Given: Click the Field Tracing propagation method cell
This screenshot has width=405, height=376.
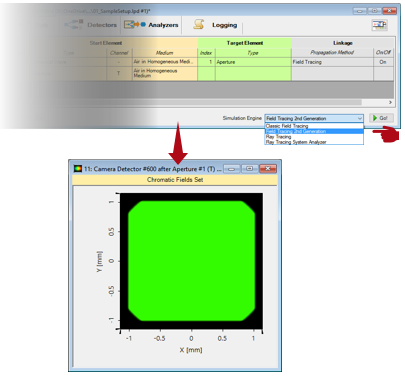Looking at the screenshot, I should [x=332, y=62].
